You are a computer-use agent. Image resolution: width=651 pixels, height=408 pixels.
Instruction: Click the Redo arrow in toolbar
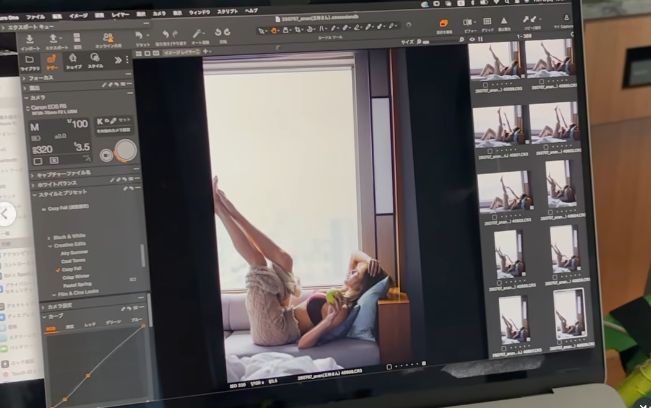click(175, 34)
